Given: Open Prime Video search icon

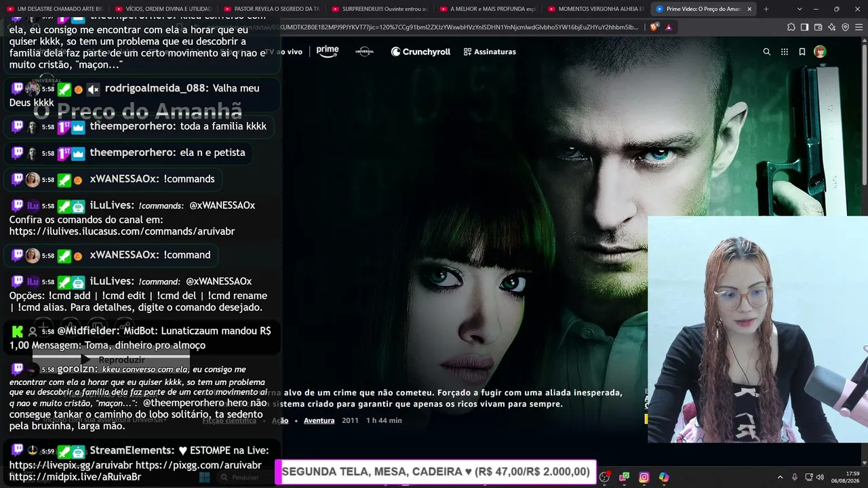Looking at the screenshot, I should tap(766, 52).
